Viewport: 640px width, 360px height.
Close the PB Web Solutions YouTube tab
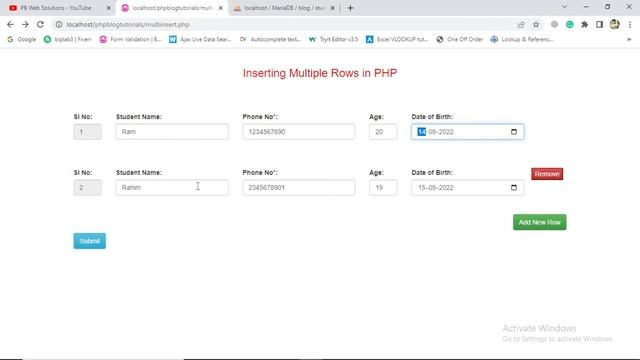click(109, 8)
